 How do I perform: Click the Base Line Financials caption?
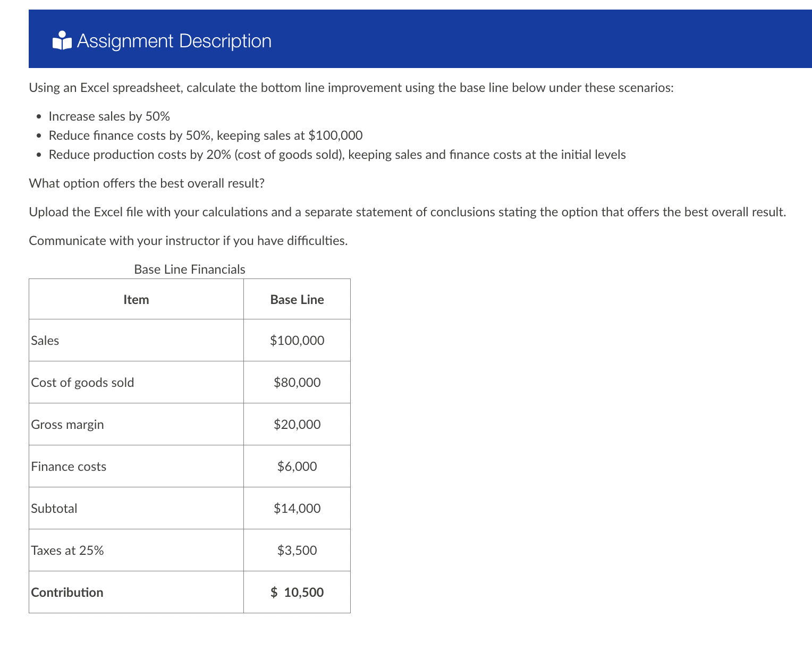pyautogui.click(x=189, y=269)
